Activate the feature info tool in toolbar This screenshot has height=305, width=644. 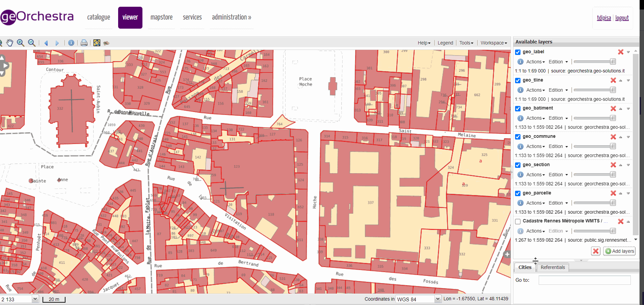(x=71, y=43)
